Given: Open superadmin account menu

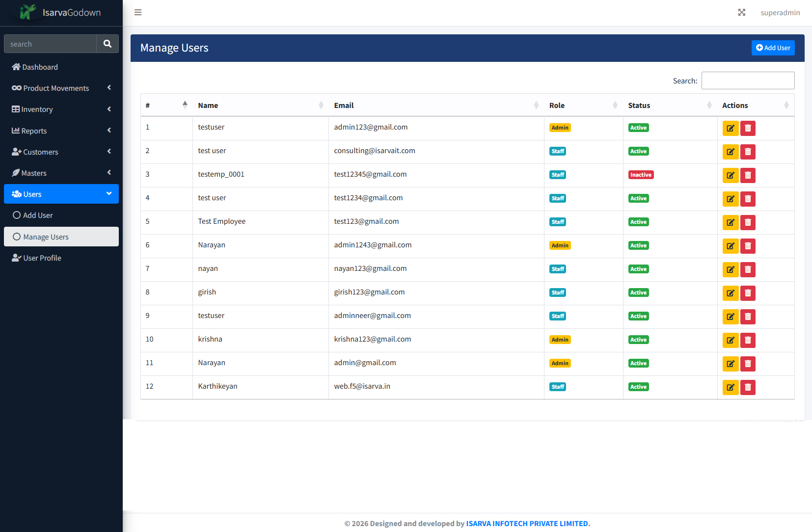Looking at the screenshot, I should [780, 13].
